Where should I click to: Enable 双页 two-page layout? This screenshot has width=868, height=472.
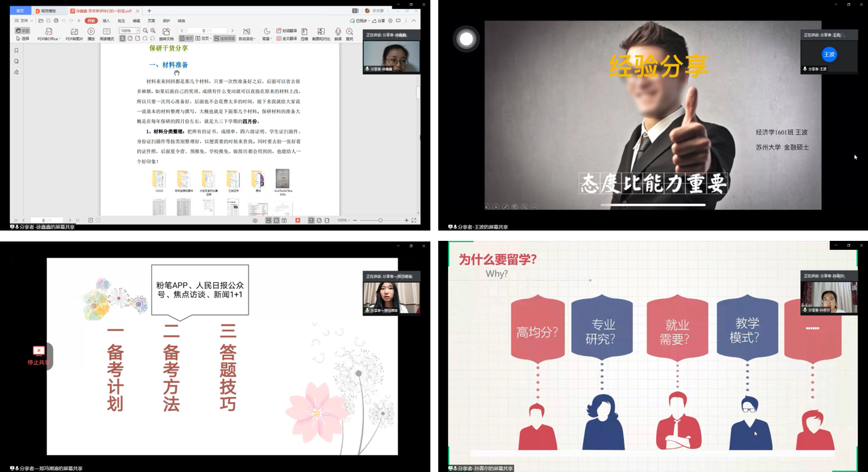[x=203, y=39]
